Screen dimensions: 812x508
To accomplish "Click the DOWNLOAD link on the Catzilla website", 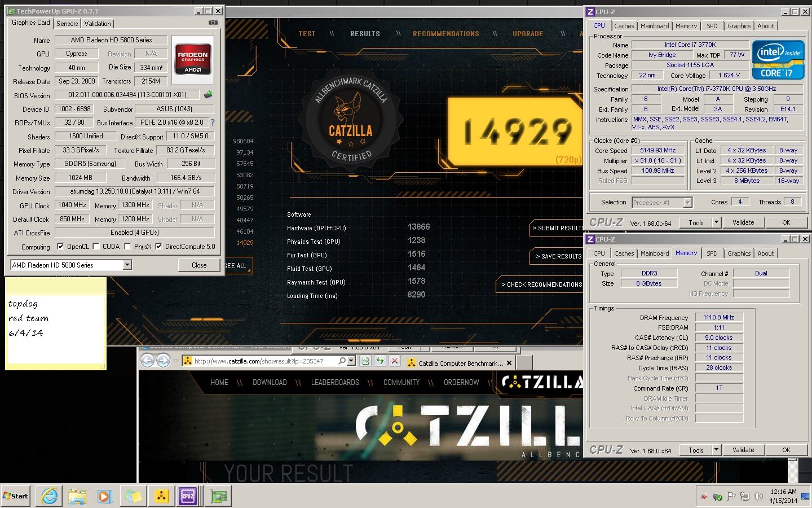I will (270, 383).
